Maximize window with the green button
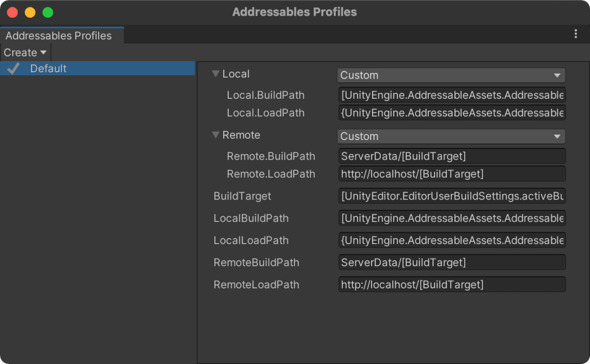The width and height of the screenshot is (590, 364). [x=48, y=12]
